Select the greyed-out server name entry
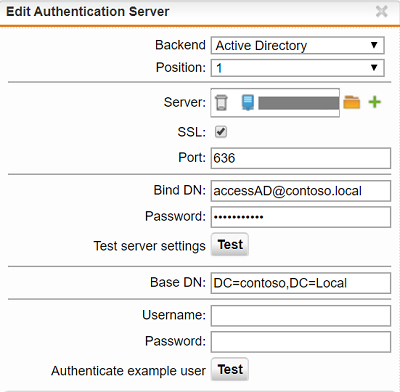Image resolution: width=400 pixels, height=392 pixels. (299, 103)
